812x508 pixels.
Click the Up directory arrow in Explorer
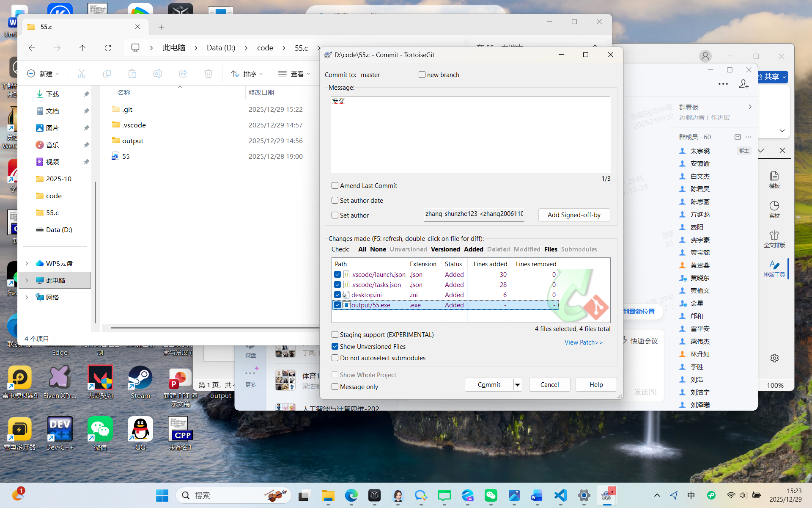click(82, 48)
